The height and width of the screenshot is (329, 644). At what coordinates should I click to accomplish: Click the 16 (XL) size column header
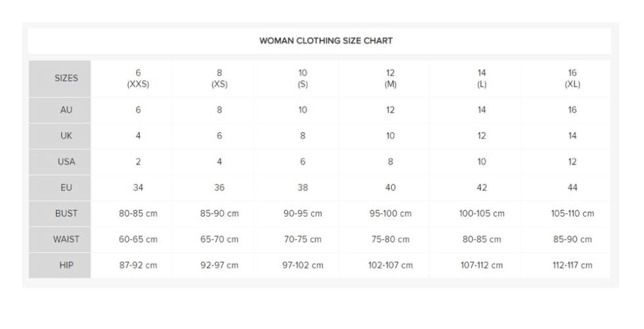tap(572, 78)
